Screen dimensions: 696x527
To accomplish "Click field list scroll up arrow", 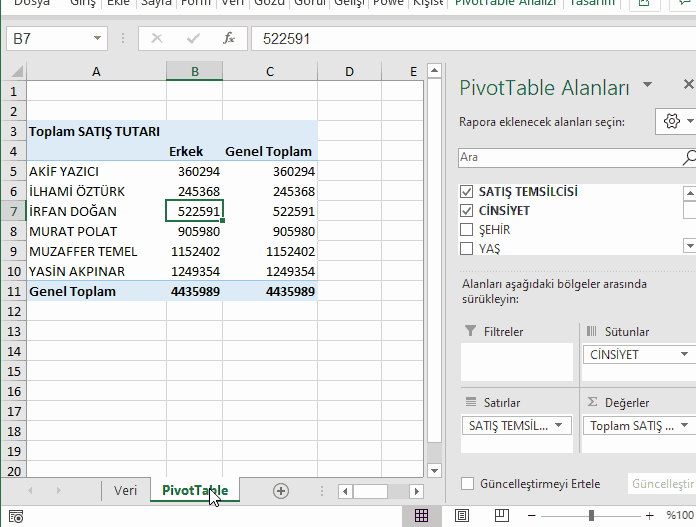I will (690, 193).
